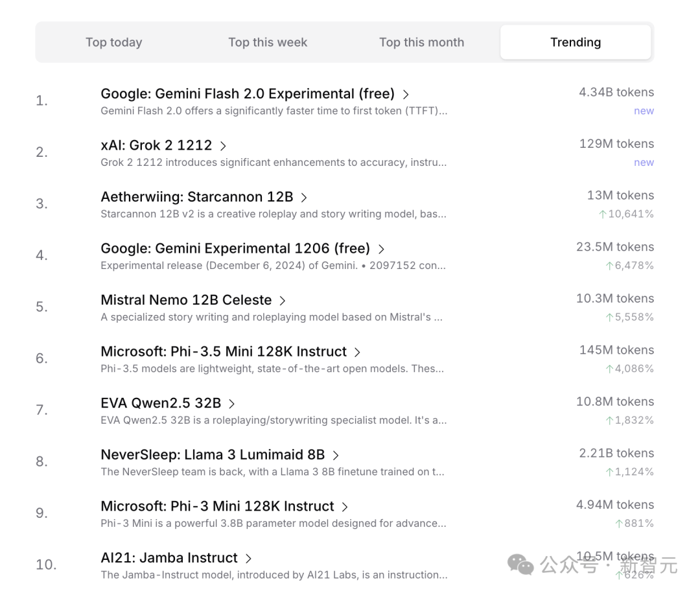Click the NeverSleep Llama 3 Lumimaid description text
This screenshot has width=700, height=593.
(x=272, y=472)
